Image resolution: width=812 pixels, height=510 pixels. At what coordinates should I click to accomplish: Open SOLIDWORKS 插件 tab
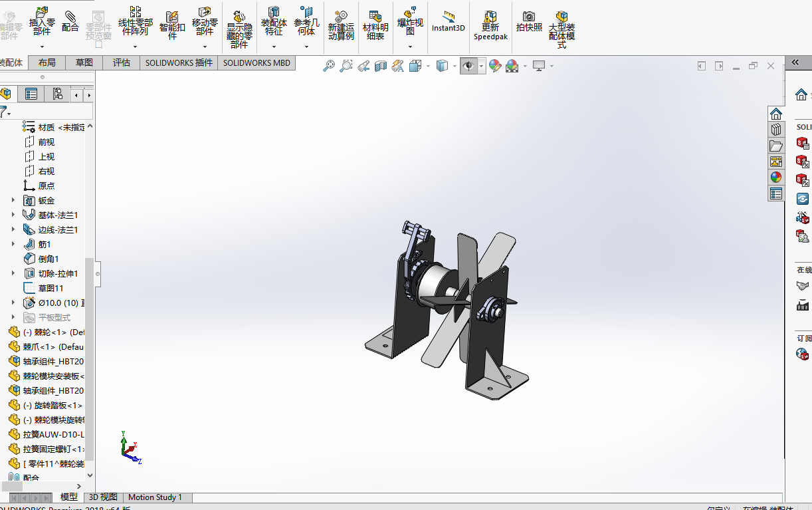click(179, 63)
